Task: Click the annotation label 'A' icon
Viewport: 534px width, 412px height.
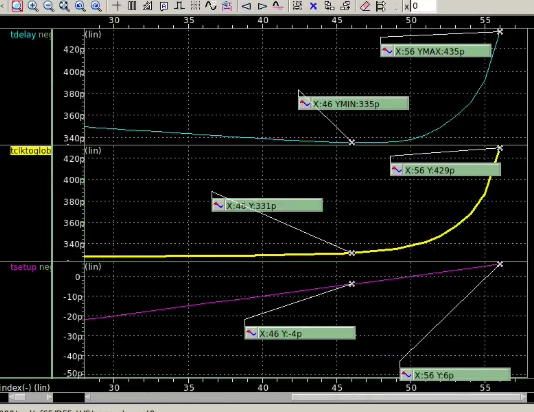Action: tap(164, 6)
